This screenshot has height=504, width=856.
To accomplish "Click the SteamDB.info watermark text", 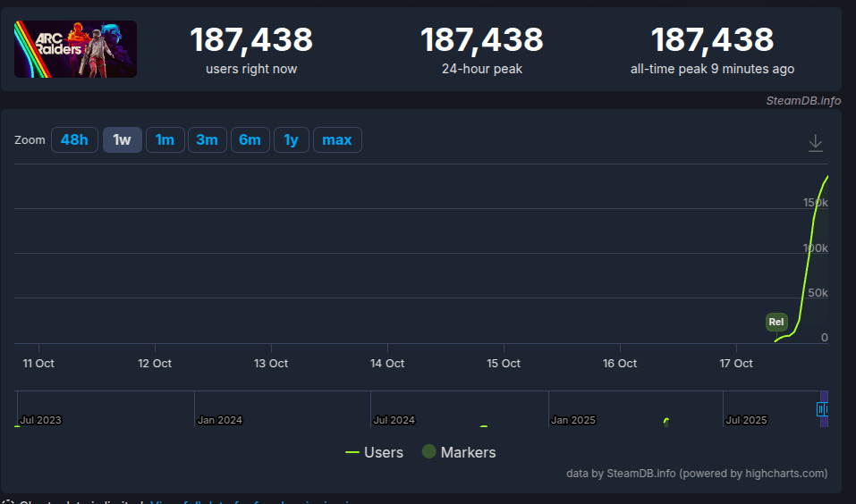I will point(803,100).
